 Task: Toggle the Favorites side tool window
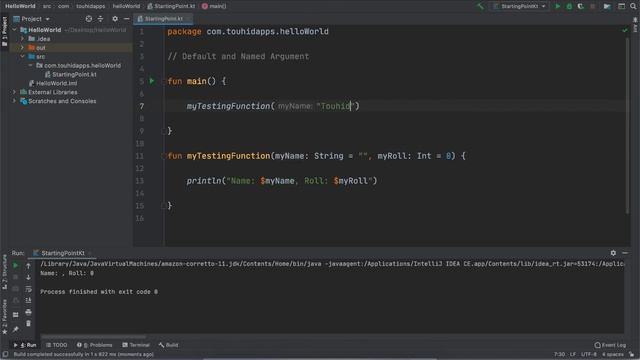coord(4,317)
